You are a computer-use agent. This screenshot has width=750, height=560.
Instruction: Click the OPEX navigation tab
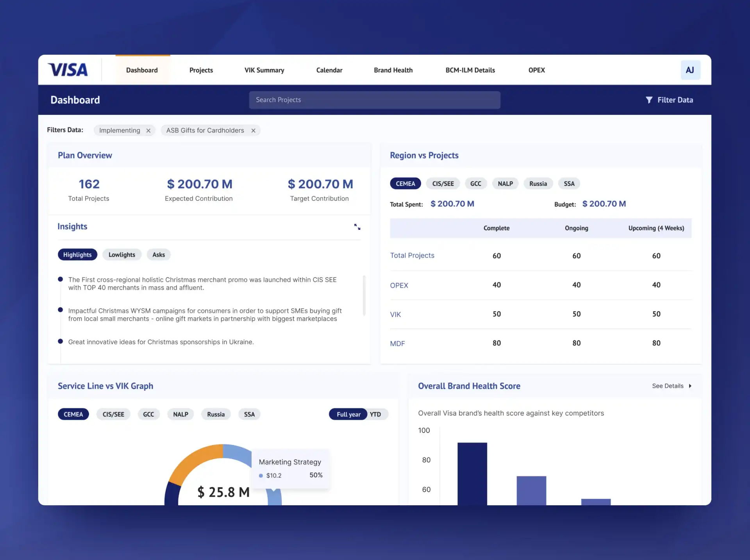pos(536,70)
